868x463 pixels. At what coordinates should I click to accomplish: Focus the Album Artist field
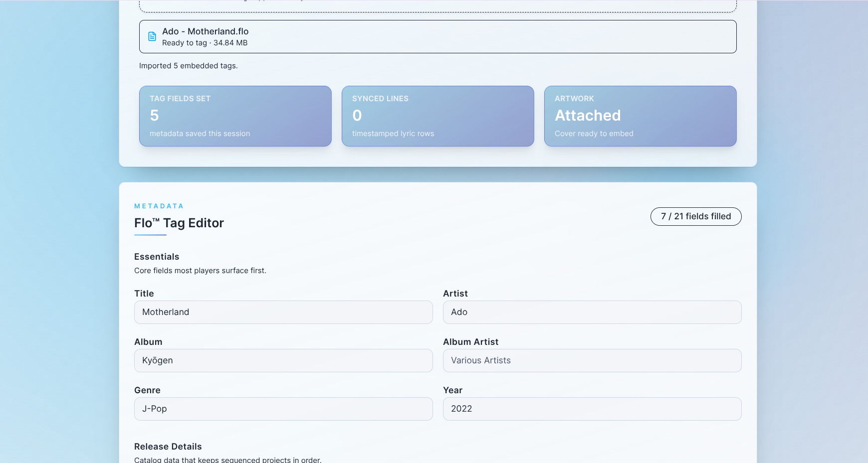click(x=592, y=360)
